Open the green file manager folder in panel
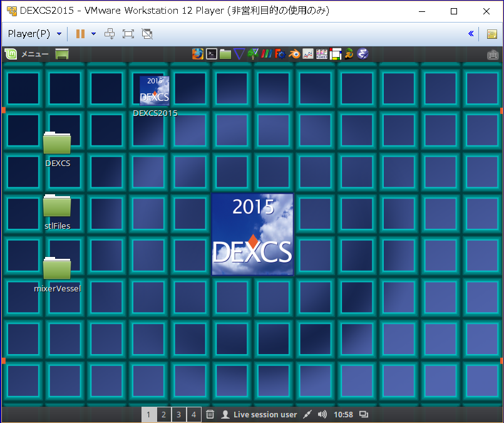Image resolution: width=504 pixels, height=423 pixels. pyautogui.click(x=225, y=54)
